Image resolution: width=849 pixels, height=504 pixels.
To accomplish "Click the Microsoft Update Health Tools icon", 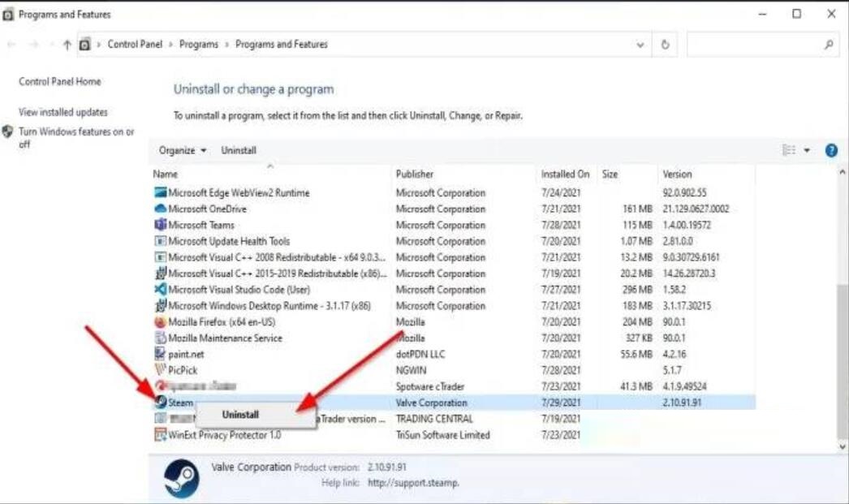I will pyautogui.click(x=160, y=241).
